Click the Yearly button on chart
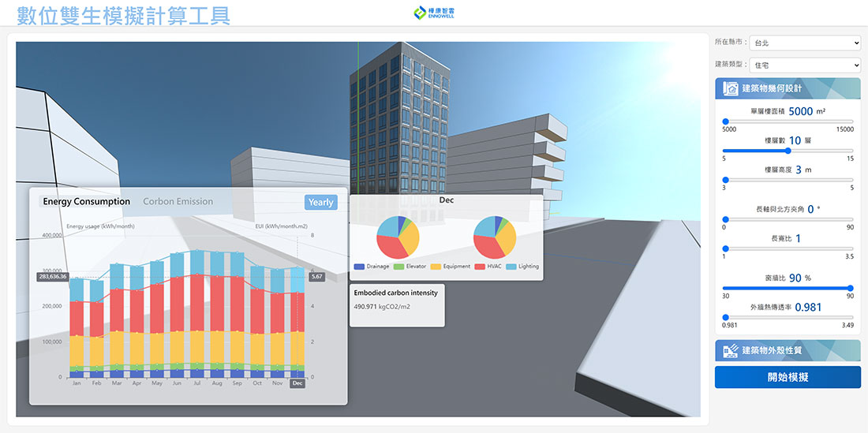This screenshot has width=868, height=433. (x=320, y=203)
